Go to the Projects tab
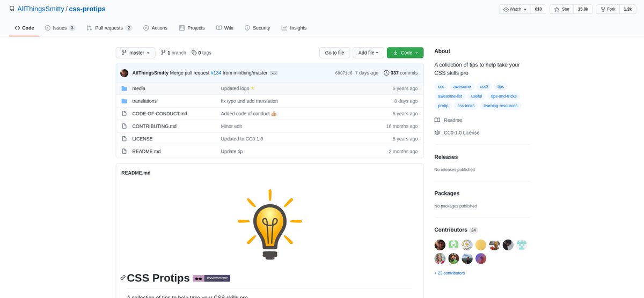 [192, 28]
